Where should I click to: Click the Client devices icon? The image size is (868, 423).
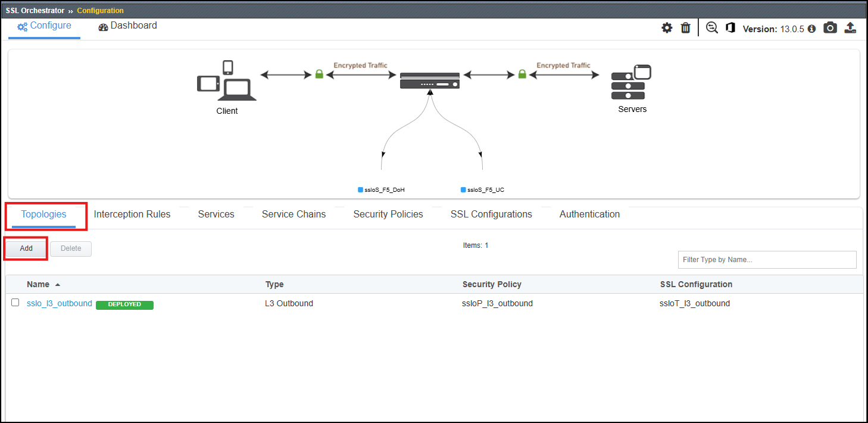click(x=227, y=80)
